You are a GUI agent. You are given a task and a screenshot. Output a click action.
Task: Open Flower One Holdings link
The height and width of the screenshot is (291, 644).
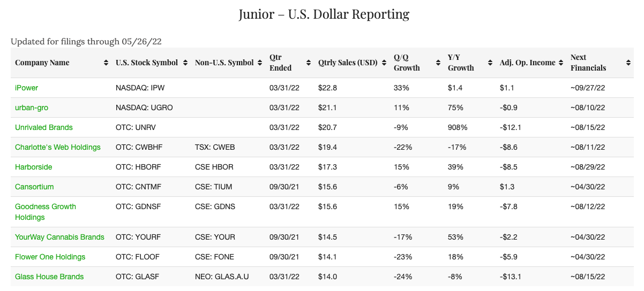(50, 257)
